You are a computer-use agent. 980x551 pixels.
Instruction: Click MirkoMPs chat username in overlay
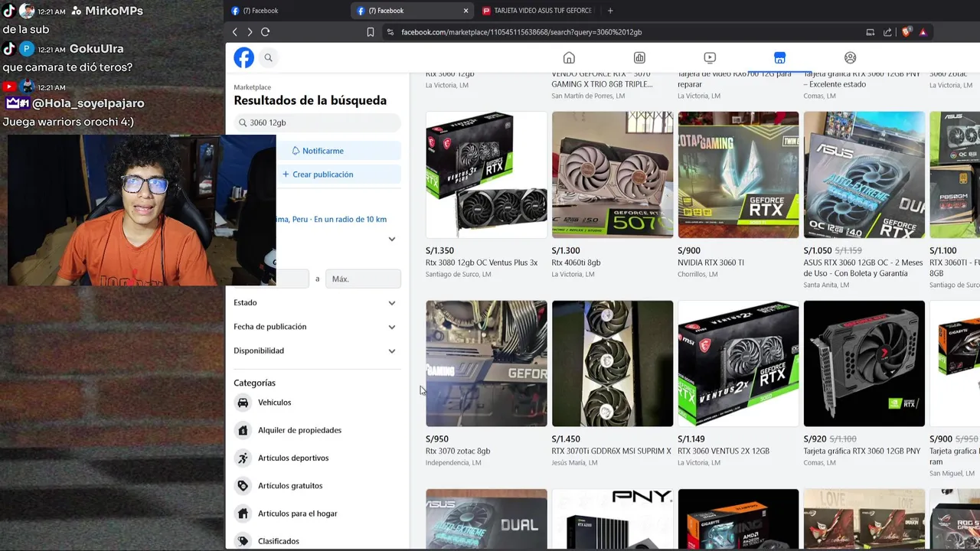pyautogui.click(x=113, y=11)
